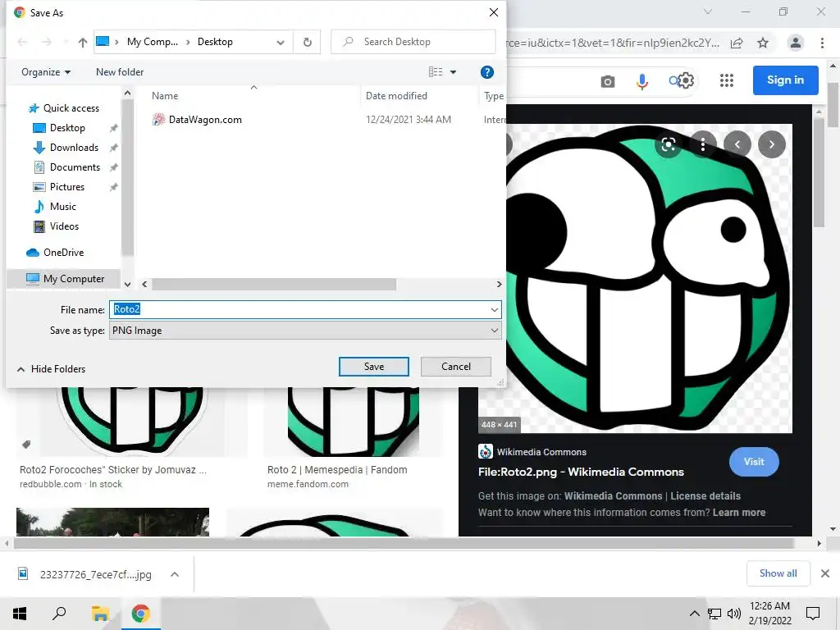Select My Comp... in the address path
The width and height of the screenshot is (840, 630).
click(x=152, y=42)
